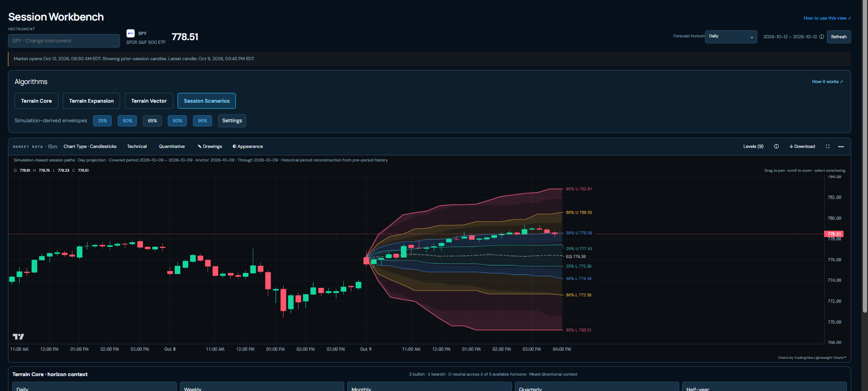The width and height of the screenshot is (868, 391).
Task: Toggle the 50% envelope
Action: pyautogui.click(x=128, y=121)
